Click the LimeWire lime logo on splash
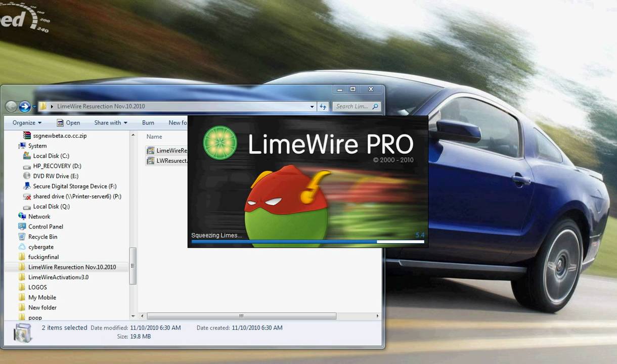 click(220, 143)
